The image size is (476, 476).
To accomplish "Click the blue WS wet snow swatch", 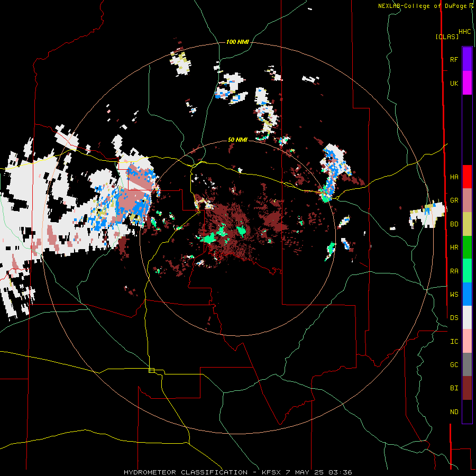I will click(x=467, y=294).
